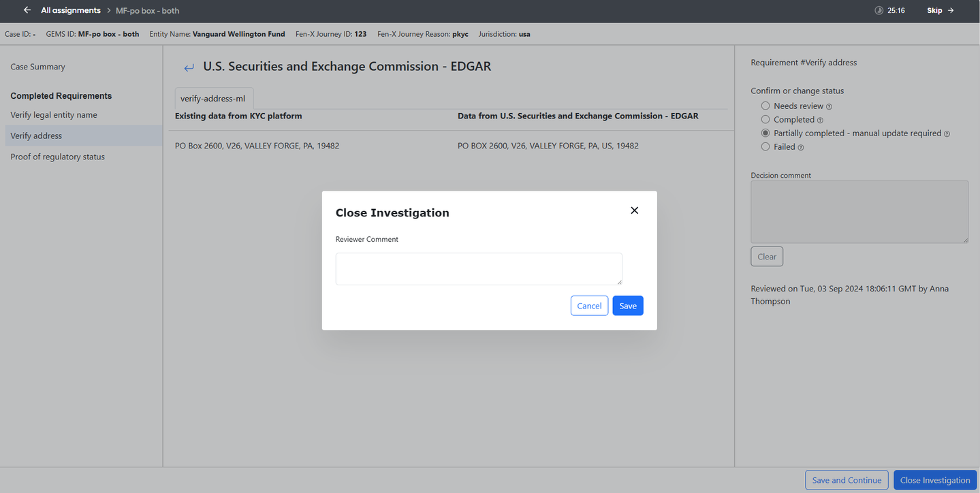Click Cancel in the dialog
Screen dimensions: 980x493
pyautogui.click(x=589, y=306)
